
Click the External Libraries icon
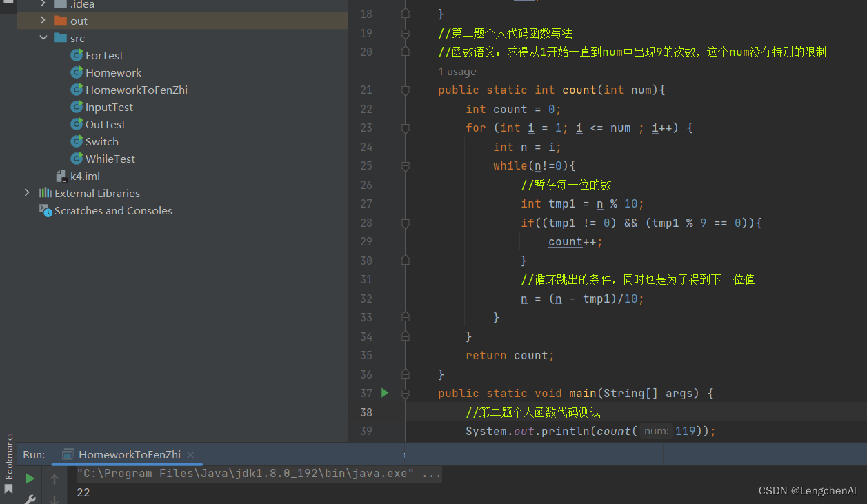(x=46, y=193)
